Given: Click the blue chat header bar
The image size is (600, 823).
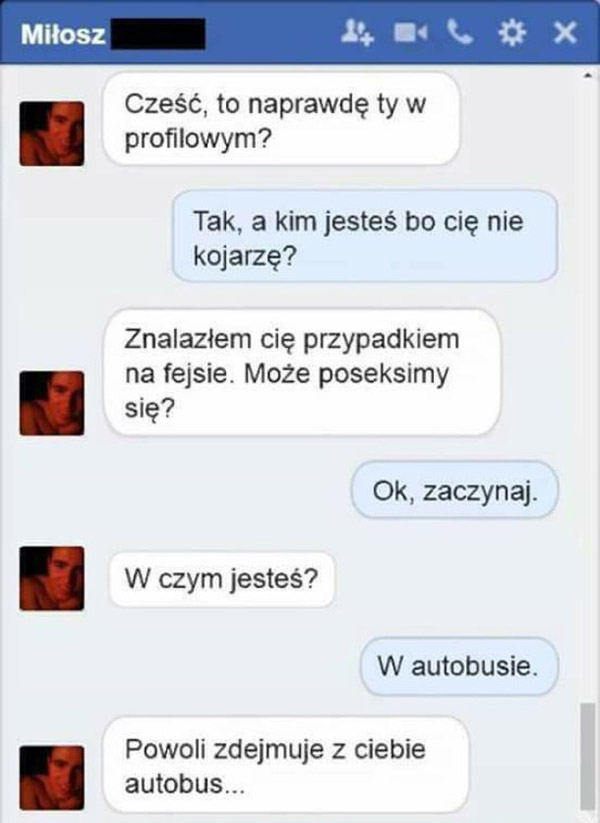Looking at the screenshot, I should [x=300, y=33].
